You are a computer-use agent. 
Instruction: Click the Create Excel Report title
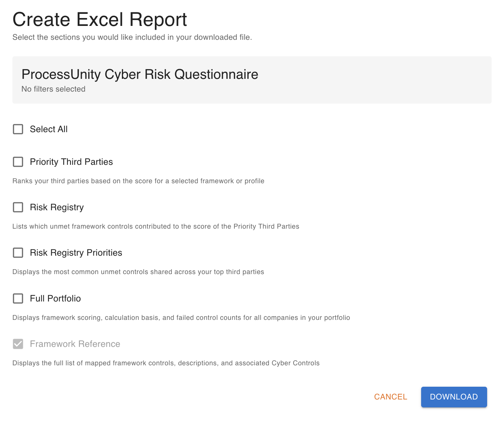(x=100, y=20)
